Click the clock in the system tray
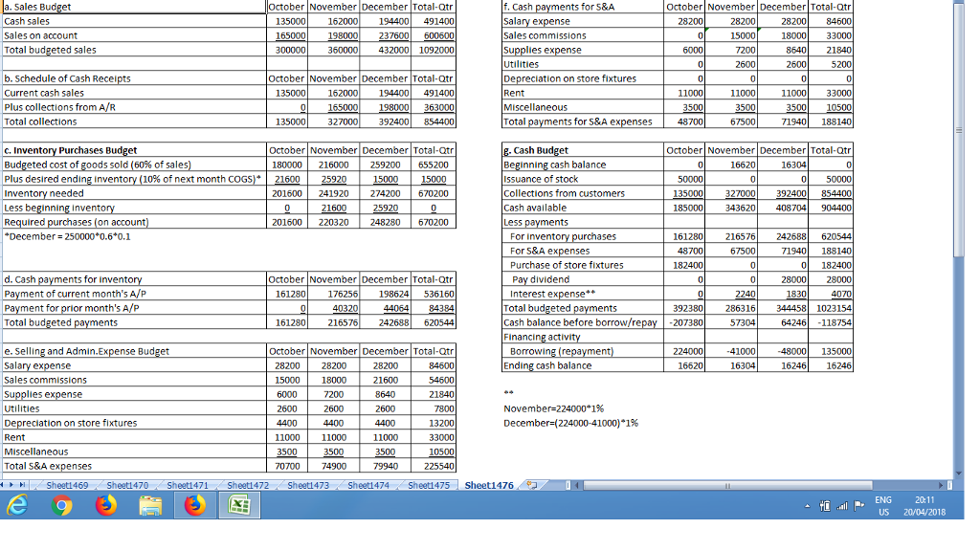 coord(924,505)
